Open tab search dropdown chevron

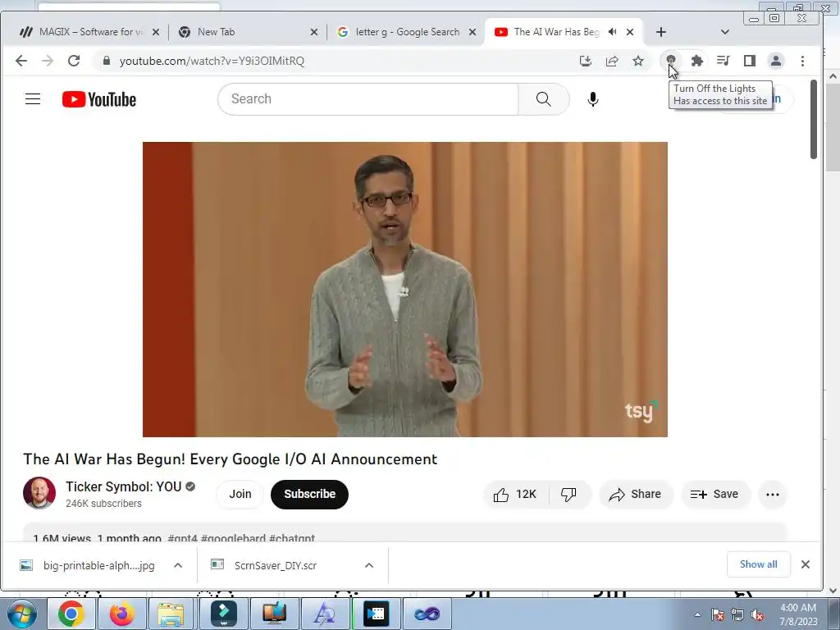[x=725, y=32]
